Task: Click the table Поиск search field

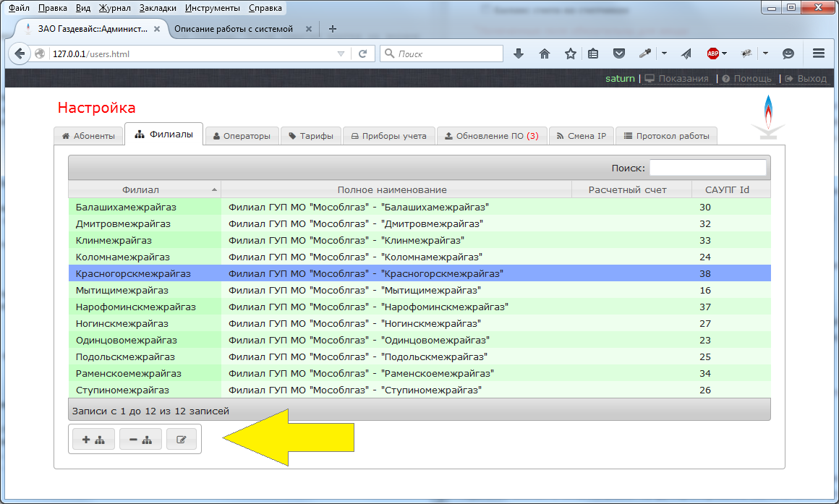Action: 707,168
